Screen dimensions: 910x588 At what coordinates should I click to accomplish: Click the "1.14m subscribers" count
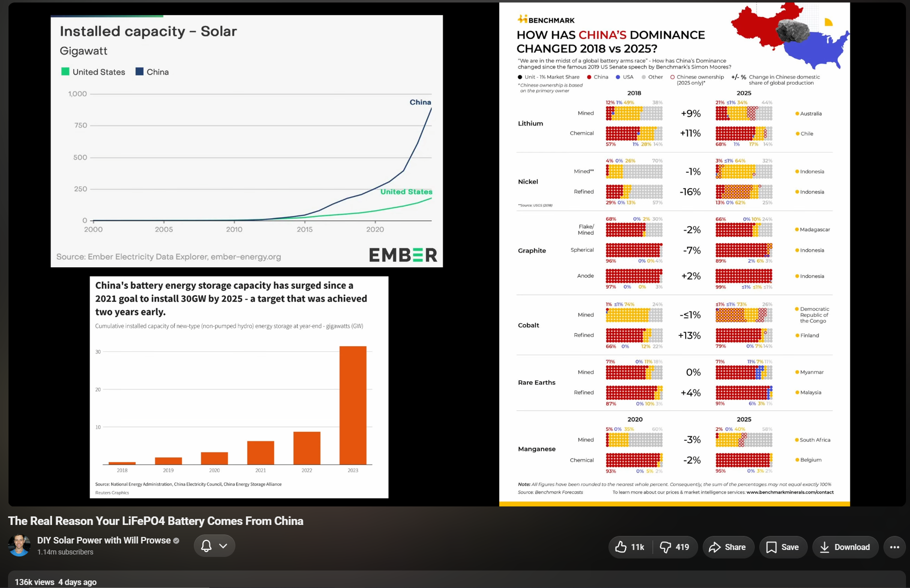tap(65, 552)
